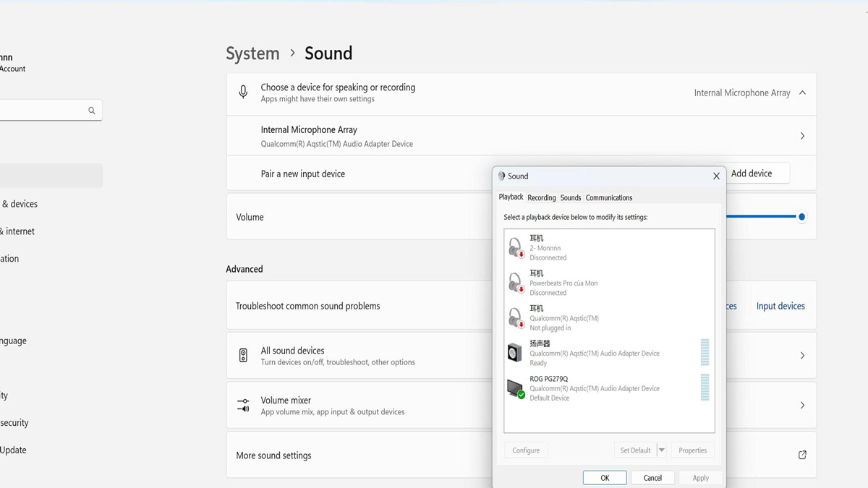Click the System breadcrumb link
This screenshot has width=868, height=488.
252,53
